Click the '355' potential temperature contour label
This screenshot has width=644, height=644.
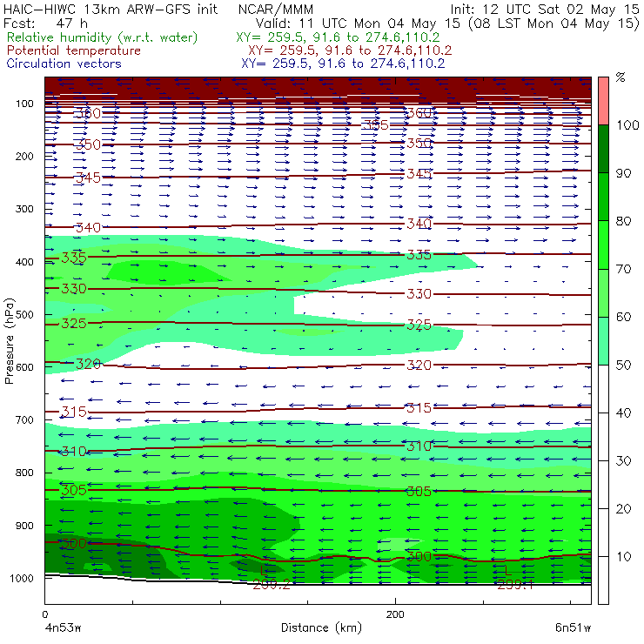[x=376, y=124]
